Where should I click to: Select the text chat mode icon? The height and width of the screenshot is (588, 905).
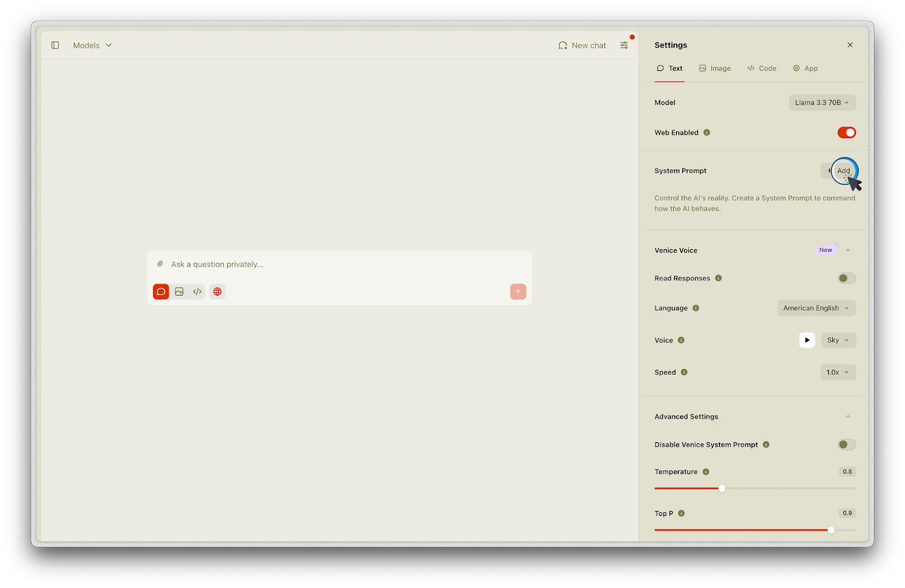pos(161,292)
